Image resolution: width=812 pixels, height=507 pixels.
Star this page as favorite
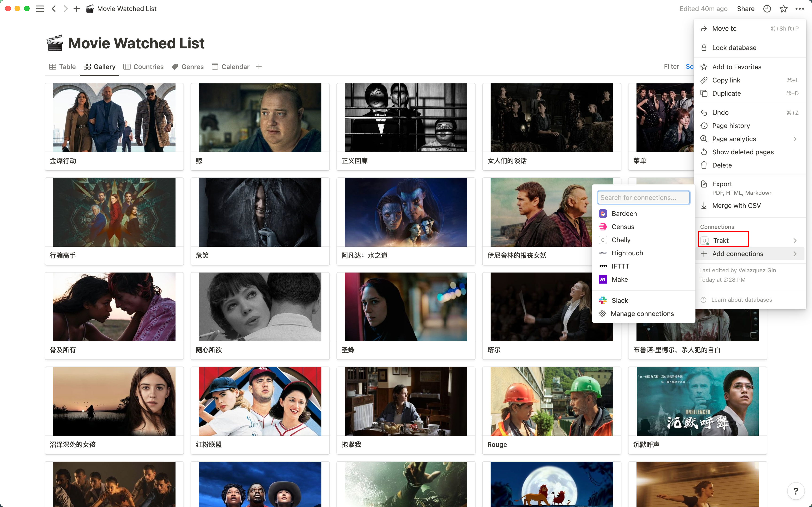784,9
